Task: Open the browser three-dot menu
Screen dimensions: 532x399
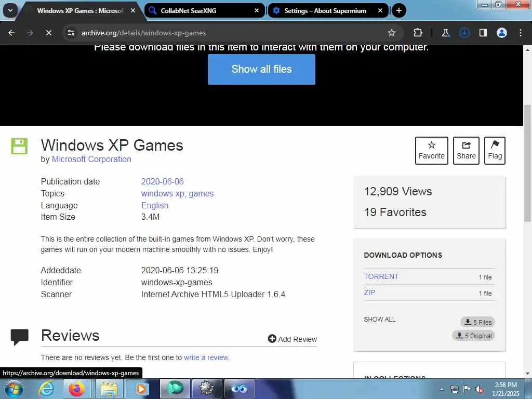Action: [521, 33]
